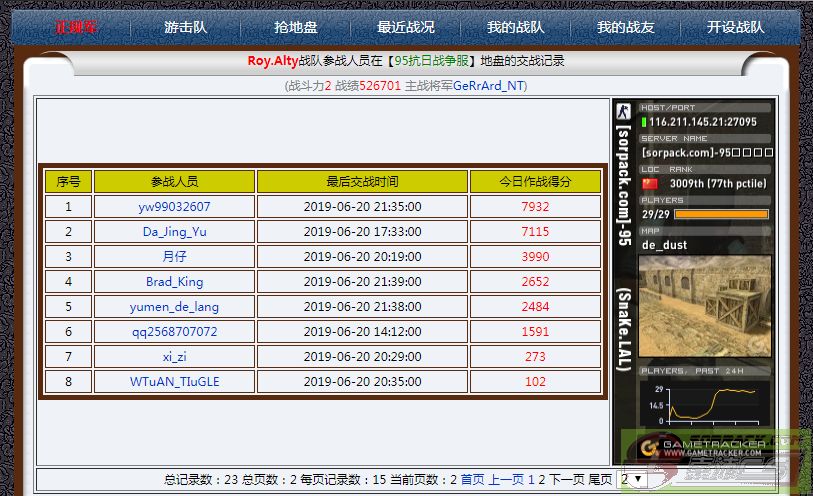Click 上一页 previous page link

tap(505, 480)
